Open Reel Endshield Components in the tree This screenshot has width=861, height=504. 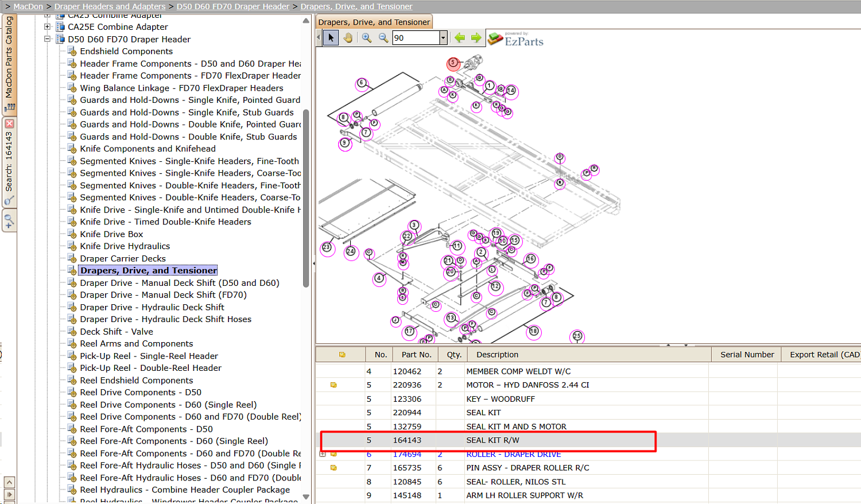136,380
